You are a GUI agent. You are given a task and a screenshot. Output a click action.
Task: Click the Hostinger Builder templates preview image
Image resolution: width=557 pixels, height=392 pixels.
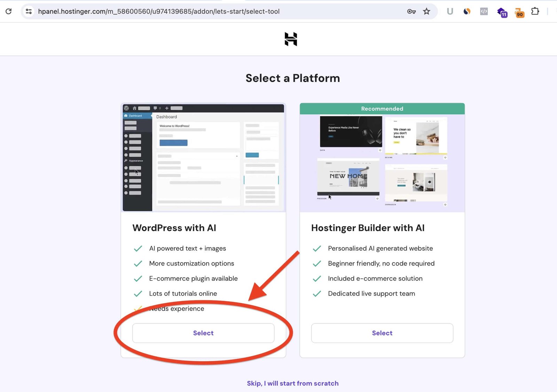382,163
